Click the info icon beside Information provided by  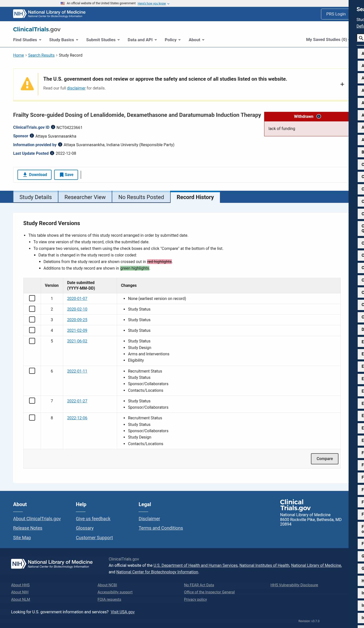click(60, 144)
